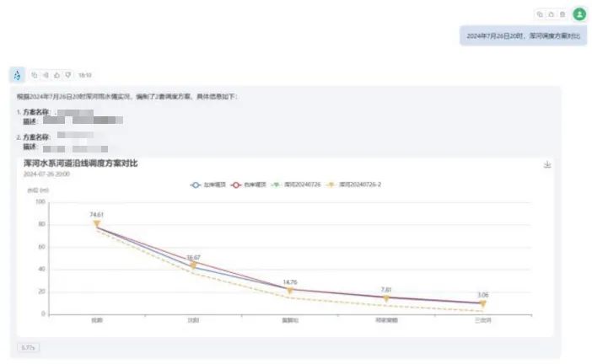Click the 74.61 data point marker
The width and height of the screenshot is (592, 364).
click(96, 224)
